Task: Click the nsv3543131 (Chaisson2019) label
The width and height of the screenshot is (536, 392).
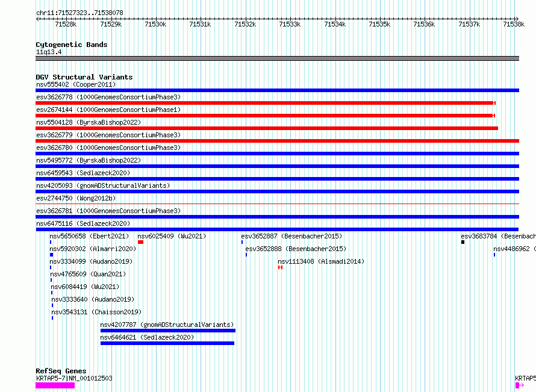Action: [96, 312]
